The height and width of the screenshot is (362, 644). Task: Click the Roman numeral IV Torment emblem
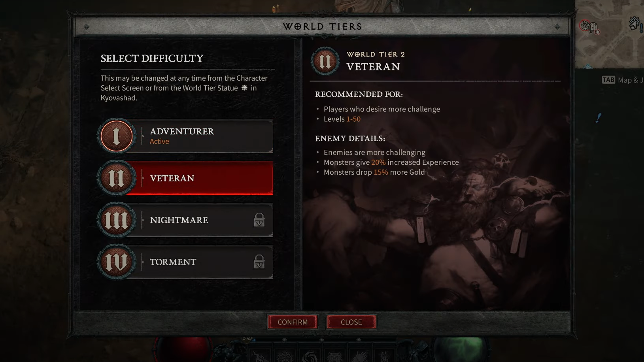tap(117, 262)
